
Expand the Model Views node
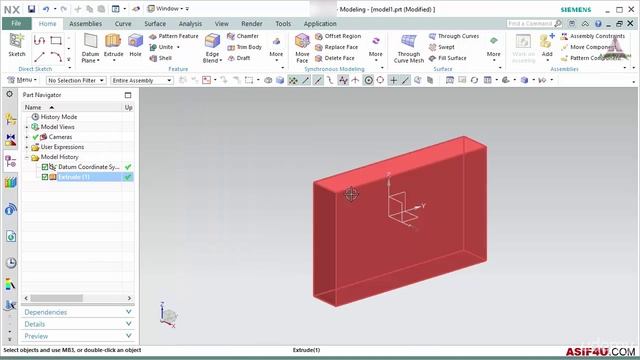click(27, 127)
